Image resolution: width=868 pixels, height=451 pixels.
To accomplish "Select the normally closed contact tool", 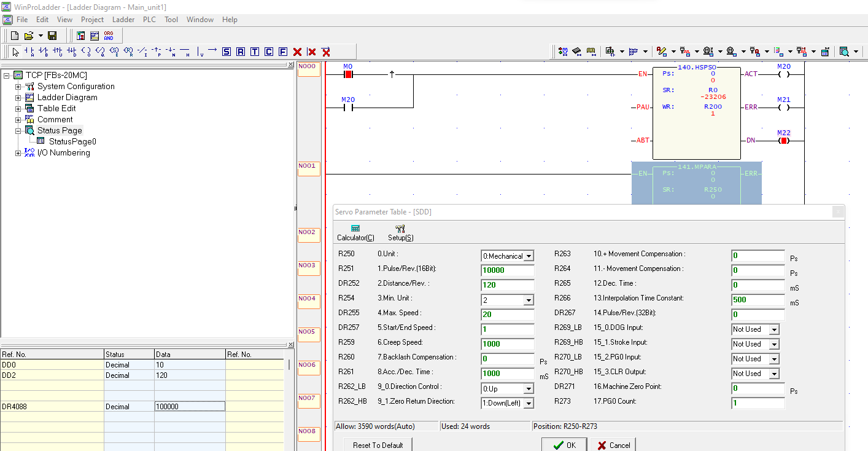I will [x=44, y=52].
